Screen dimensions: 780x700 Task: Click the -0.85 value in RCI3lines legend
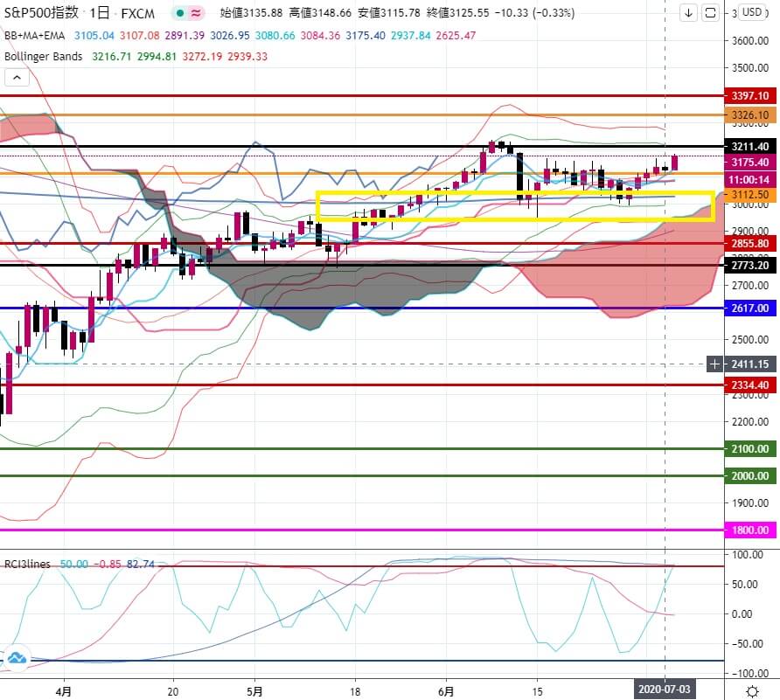pos(107,565)
